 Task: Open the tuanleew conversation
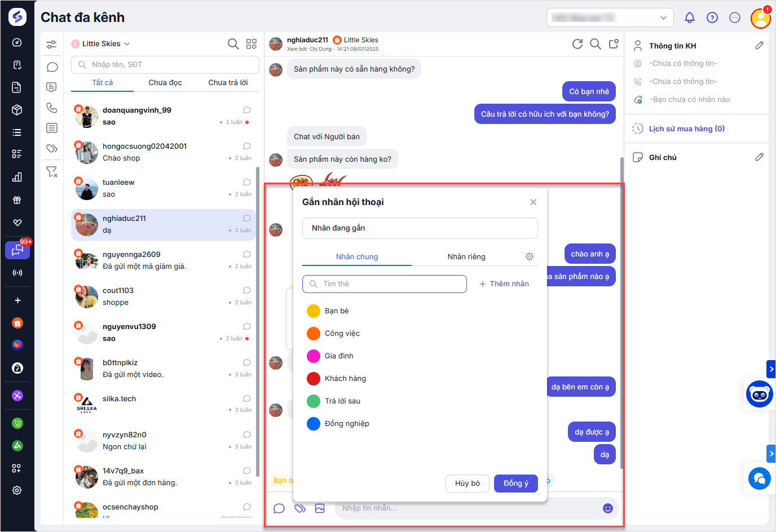(x=164, y=188)
